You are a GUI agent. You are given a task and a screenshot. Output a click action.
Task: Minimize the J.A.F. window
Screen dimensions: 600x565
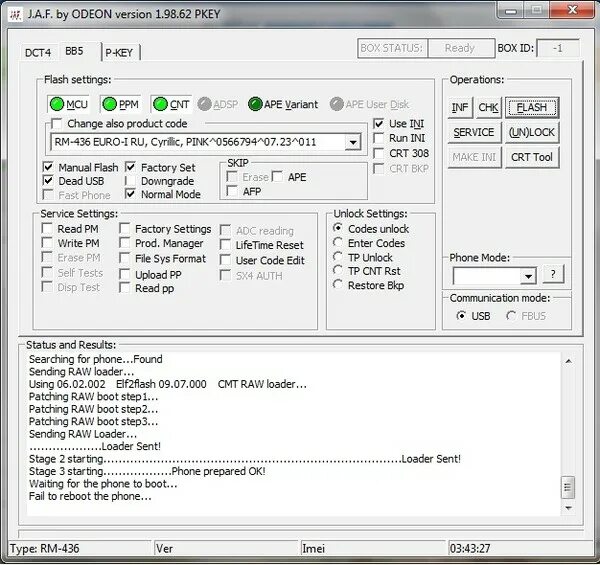[x=511, y=11]
